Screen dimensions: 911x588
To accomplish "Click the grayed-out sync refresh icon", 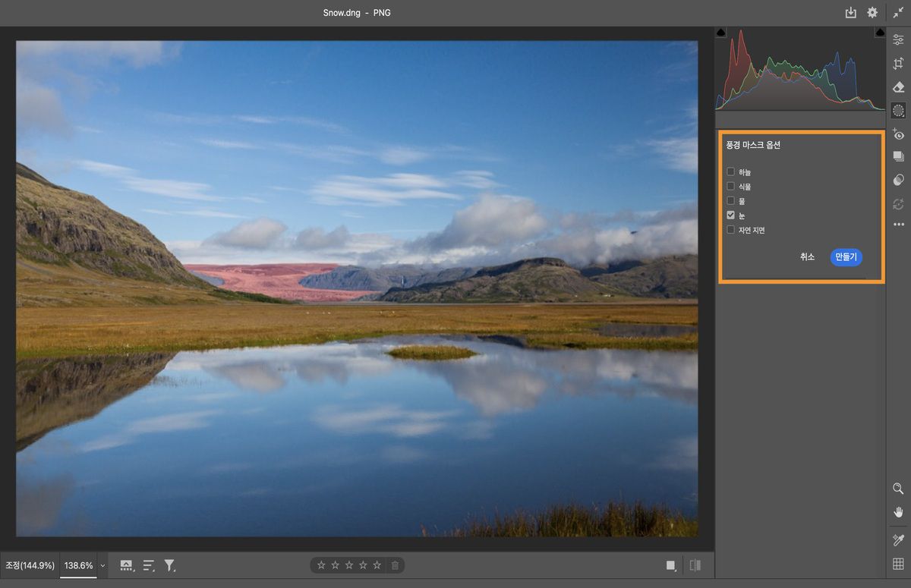I will (x=898, y=203).
